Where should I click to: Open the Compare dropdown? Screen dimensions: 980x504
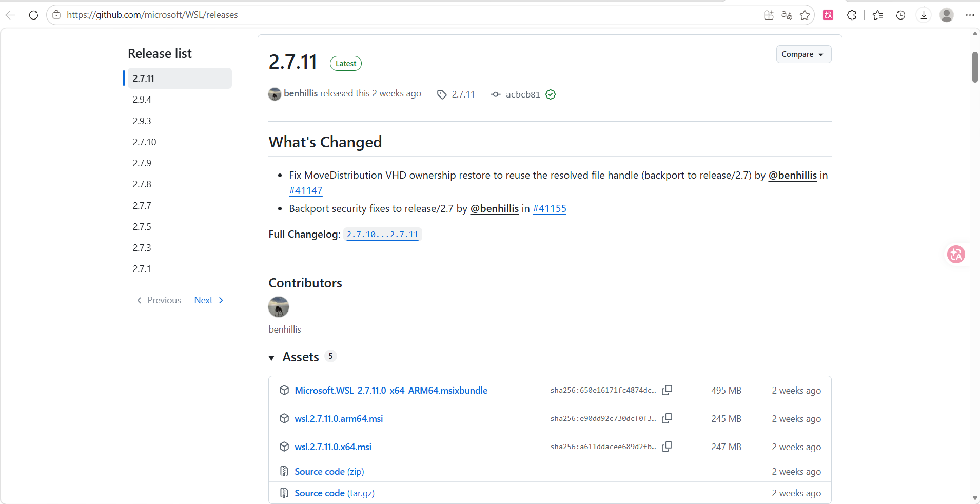point(803,54)
